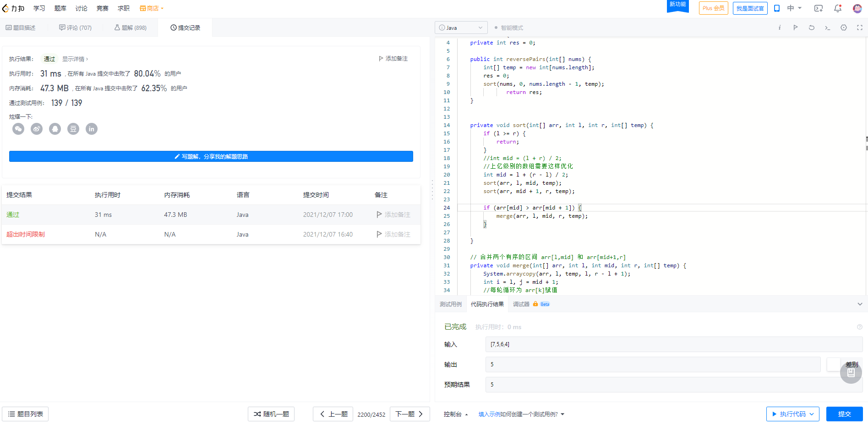Image resolution: width=868 pixels, height=425 pixels.
Task: Click Plus 会员 button
Action: tap(714, 8)
